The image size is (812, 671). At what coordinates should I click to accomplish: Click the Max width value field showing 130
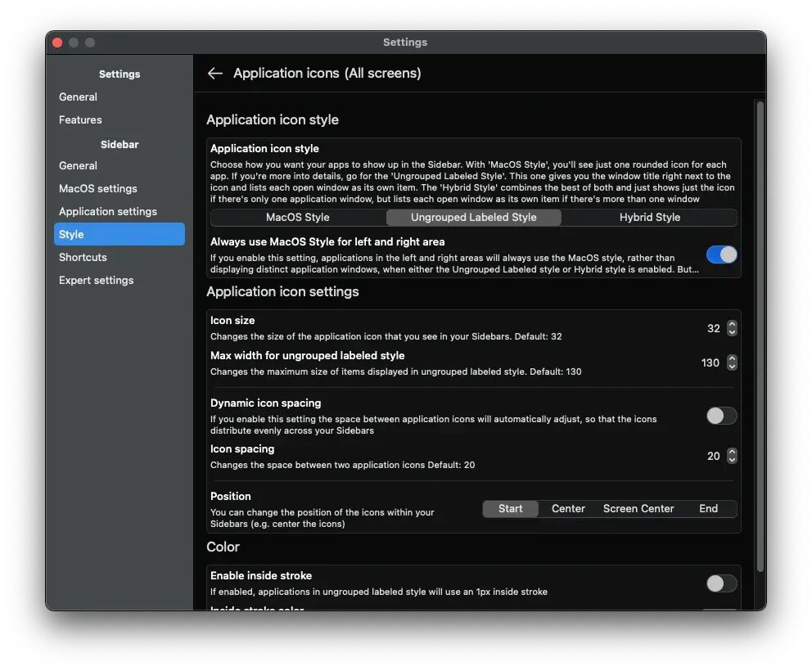pyautogui.click(x=710, y=363)
